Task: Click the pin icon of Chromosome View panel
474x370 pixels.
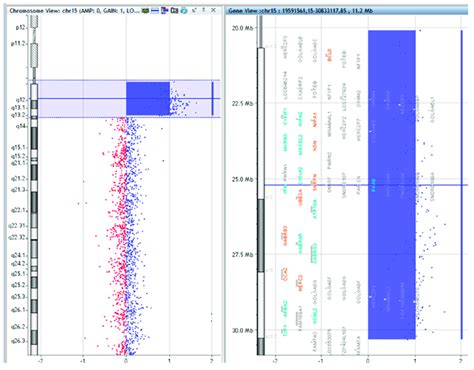Action: click(204, 10)
